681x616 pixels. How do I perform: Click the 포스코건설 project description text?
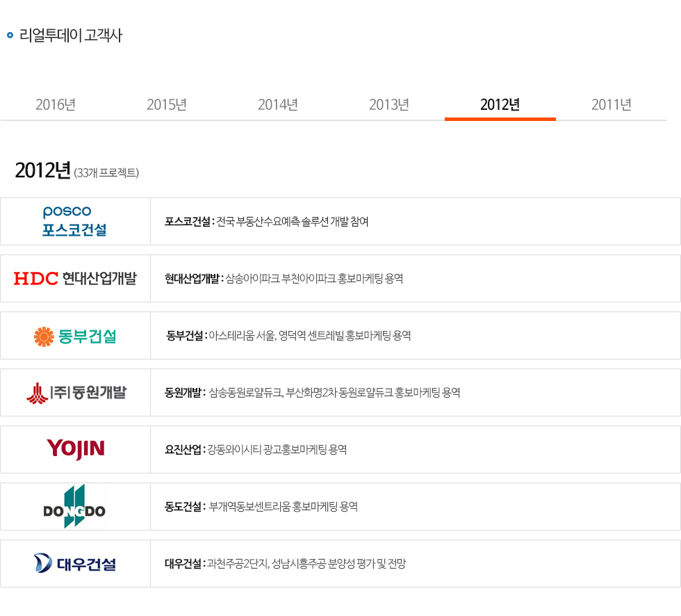(x=266, y=222)
